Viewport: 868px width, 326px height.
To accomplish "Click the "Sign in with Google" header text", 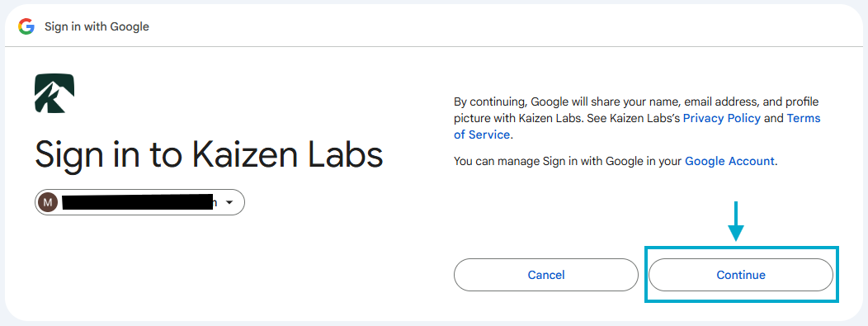I will coord(97,26).
